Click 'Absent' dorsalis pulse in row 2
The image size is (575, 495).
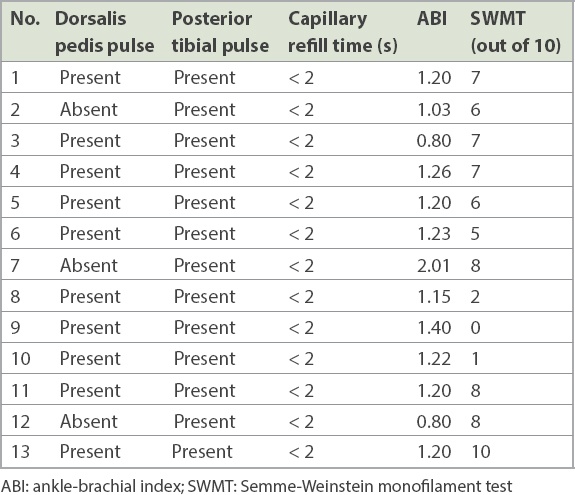[x=89, y=110]
